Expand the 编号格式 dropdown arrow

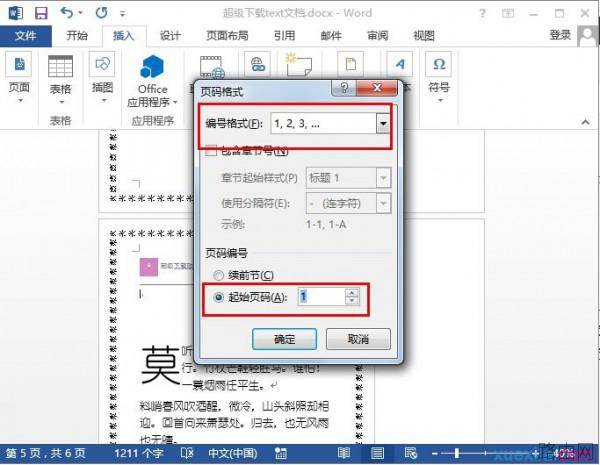pyautogui.click(x=383, y=124)
